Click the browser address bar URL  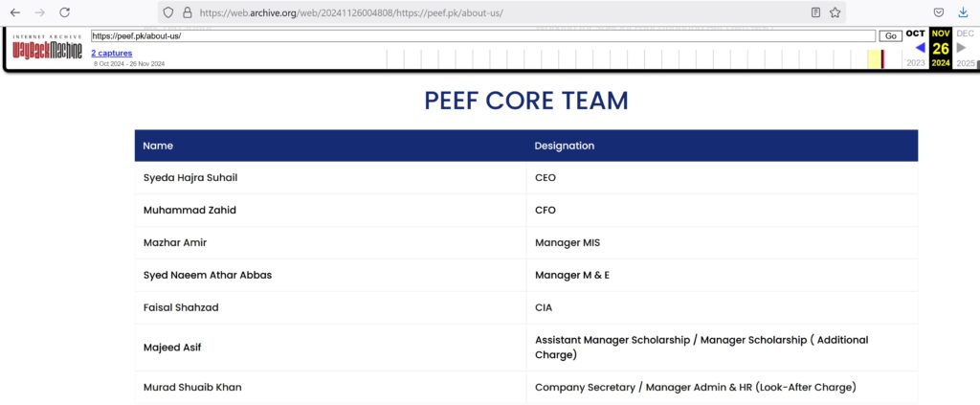pyautogui.click(x=350, y=12)
